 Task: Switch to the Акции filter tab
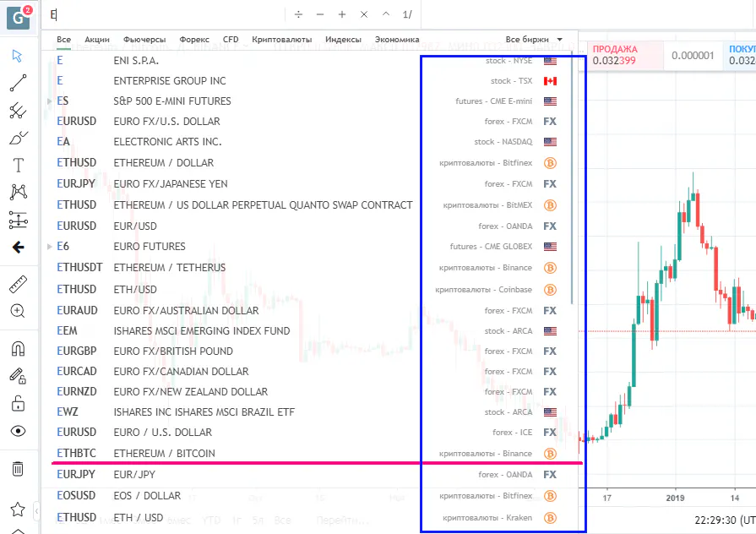pyautogui.click(x=97, y=40)
